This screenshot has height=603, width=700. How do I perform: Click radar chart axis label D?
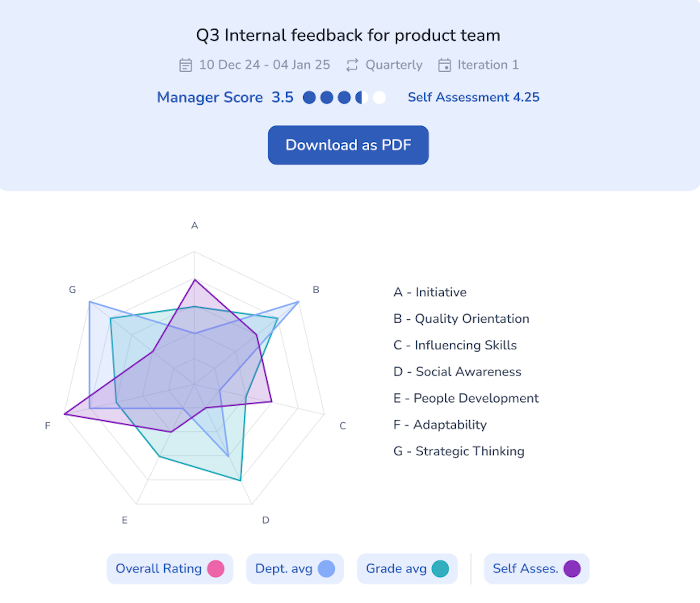coord(266,520)
